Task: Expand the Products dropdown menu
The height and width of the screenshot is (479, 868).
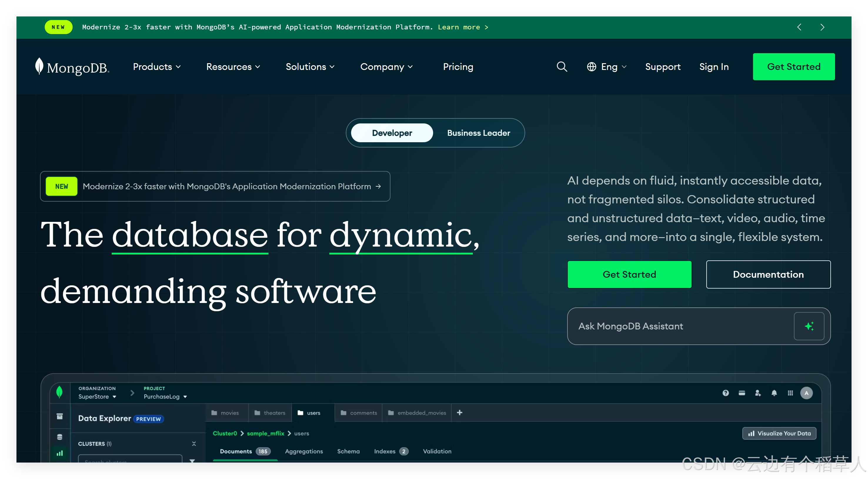Action: pos(157,67)
